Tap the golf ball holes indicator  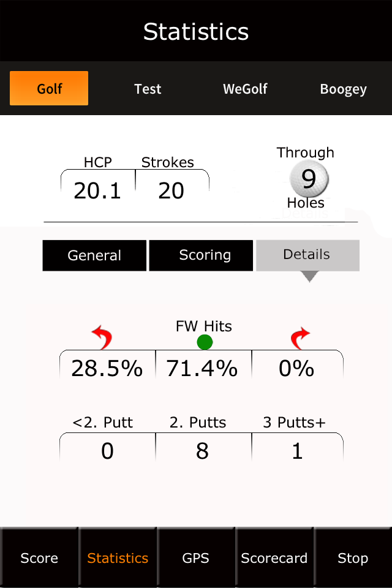pos(309,179)
